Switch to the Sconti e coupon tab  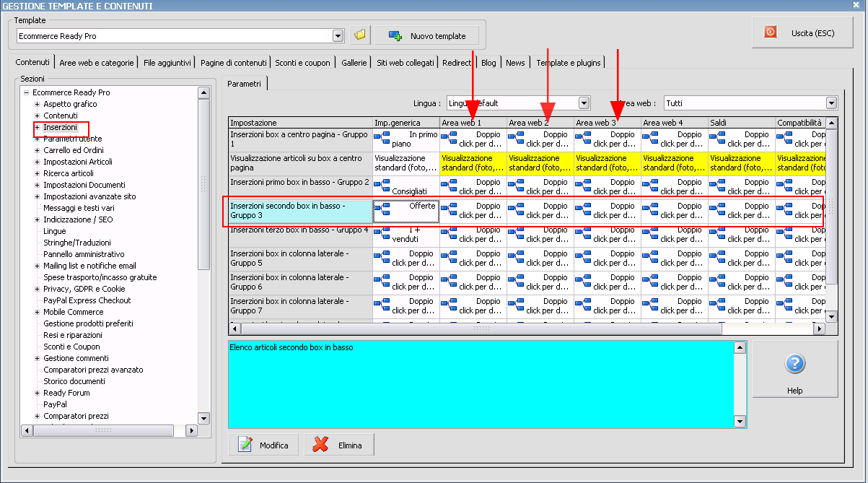302,63
